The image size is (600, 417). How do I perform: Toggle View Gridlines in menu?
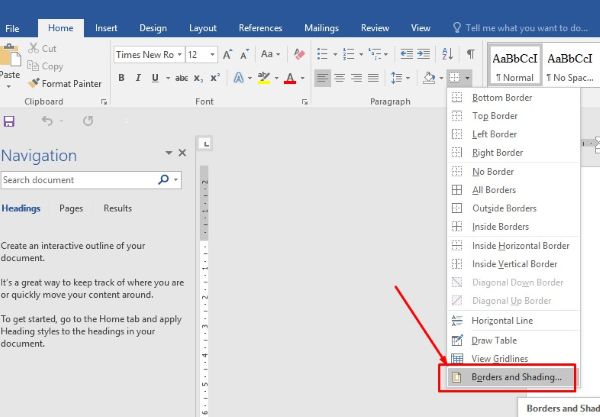(x=514, y=359)
